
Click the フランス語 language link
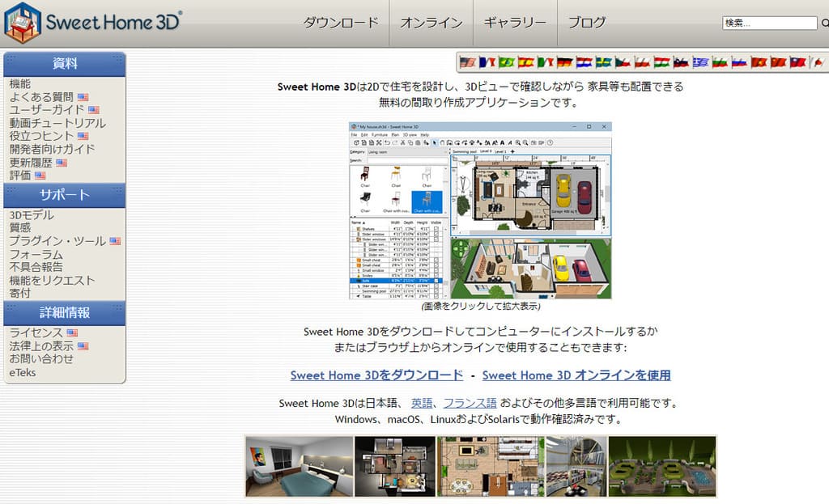click(470, 403)
